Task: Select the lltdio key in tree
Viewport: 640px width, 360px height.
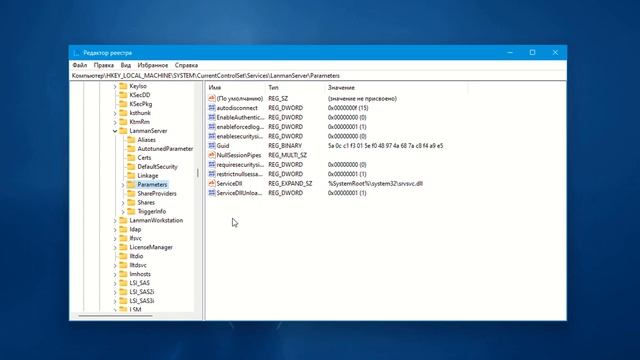Action: pos(136,256)
